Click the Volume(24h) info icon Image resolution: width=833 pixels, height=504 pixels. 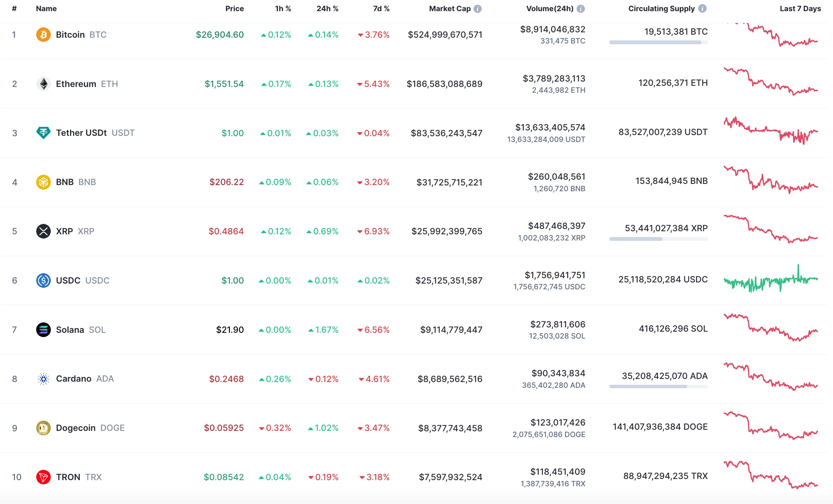581,8
